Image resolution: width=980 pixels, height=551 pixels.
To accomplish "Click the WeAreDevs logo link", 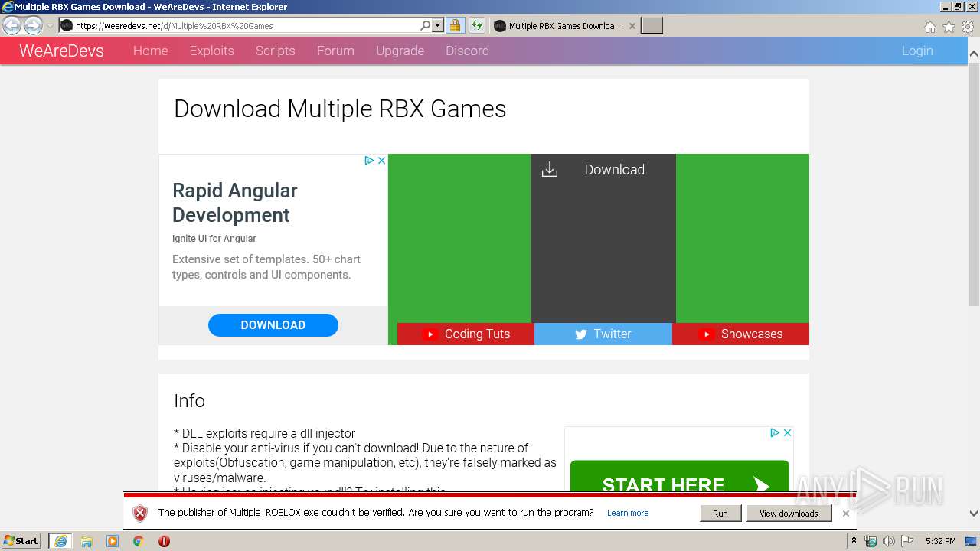I will [x=61, y=51].
